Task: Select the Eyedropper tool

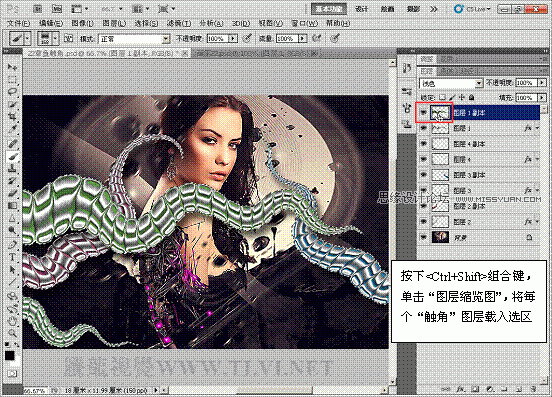Action: [12, 130]
